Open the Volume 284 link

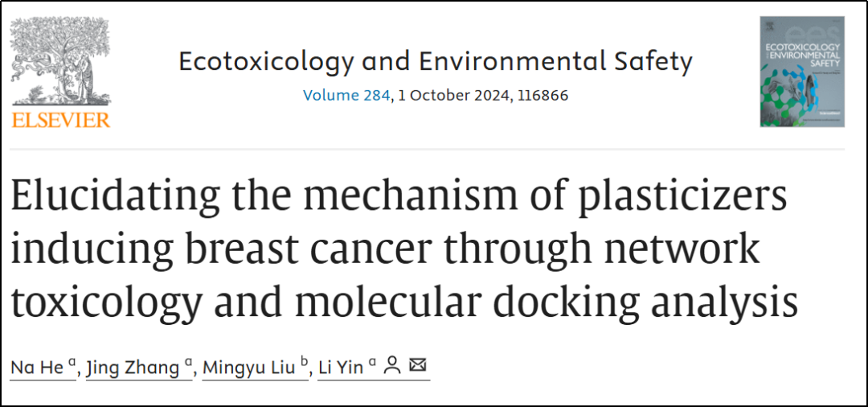346,96
